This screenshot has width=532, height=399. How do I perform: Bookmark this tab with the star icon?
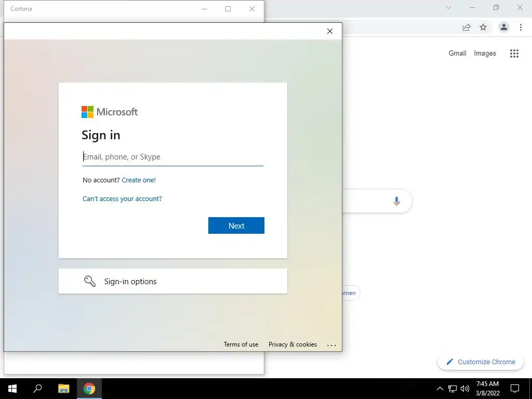tap(483, 28)
